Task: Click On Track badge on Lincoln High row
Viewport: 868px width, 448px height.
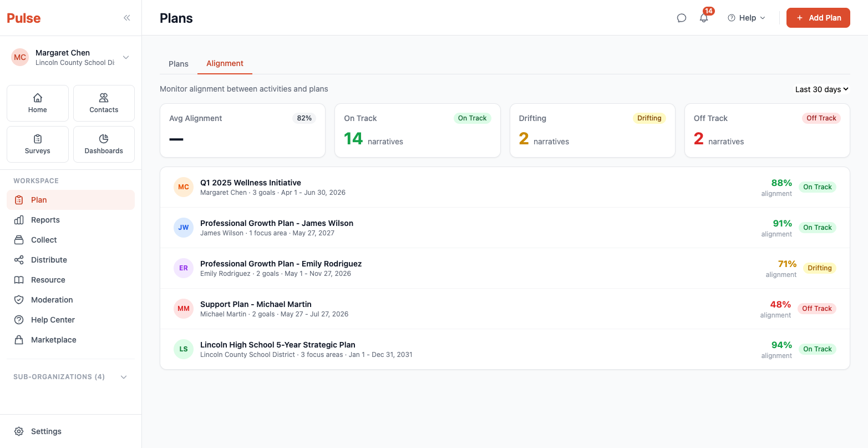Action: point(818,349)
